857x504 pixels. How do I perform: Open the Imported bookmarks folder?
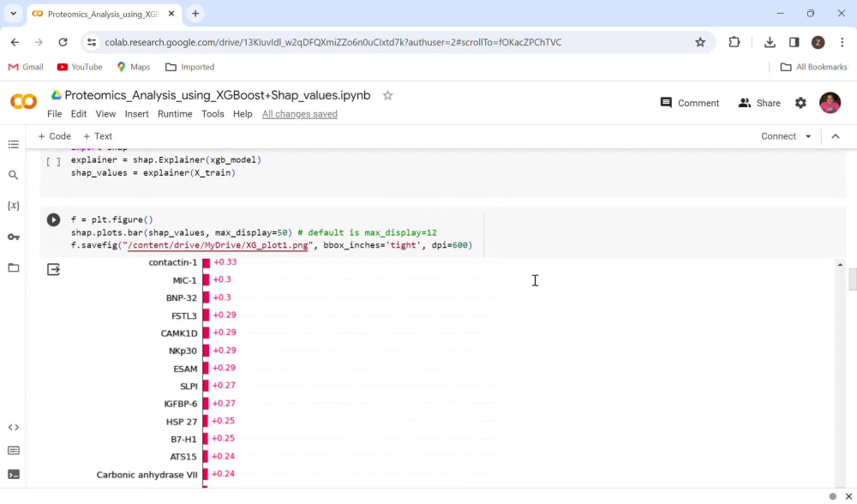point(189,67)
